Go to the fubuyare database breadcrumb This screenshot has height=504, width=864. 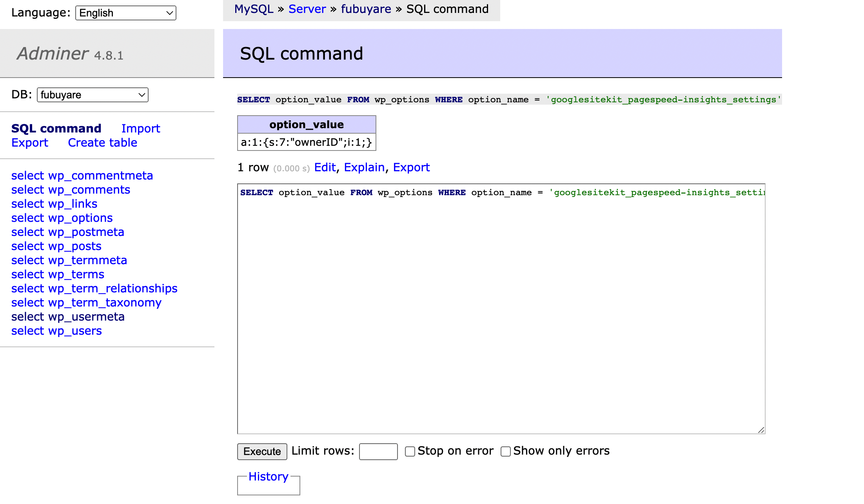(366, 9)
